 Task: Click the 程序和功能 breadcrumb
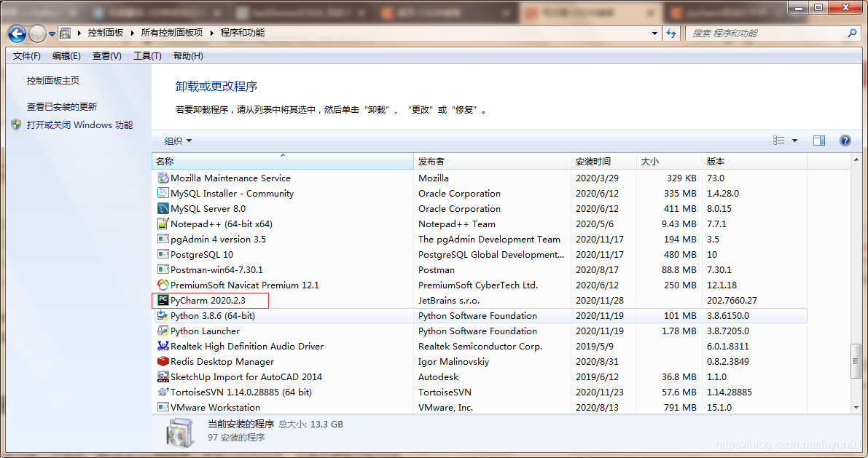tap(243, 33)
